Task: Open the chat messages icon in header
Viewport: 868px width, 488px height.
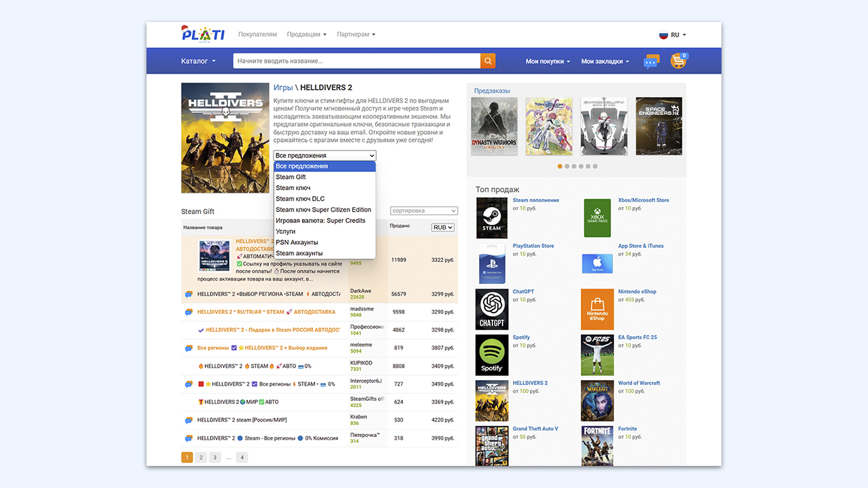Action: 651,61
